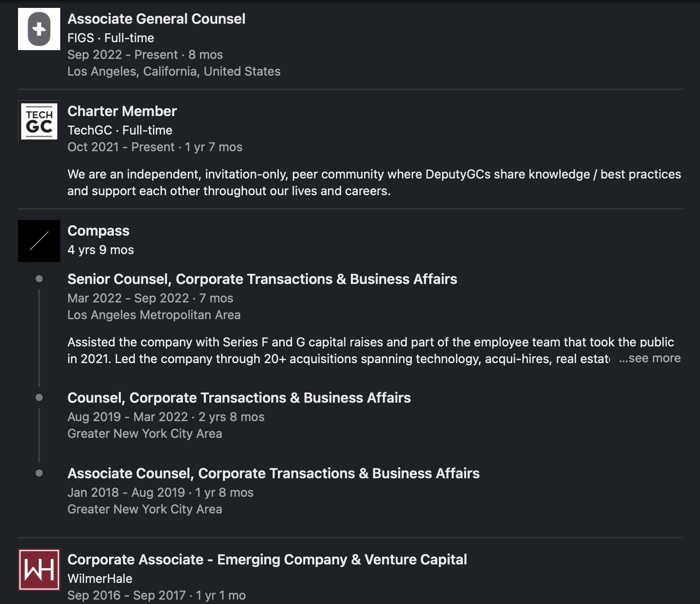Open the Associate General Counsel title
Screen dimensions: 700x604
coord(156,19)
